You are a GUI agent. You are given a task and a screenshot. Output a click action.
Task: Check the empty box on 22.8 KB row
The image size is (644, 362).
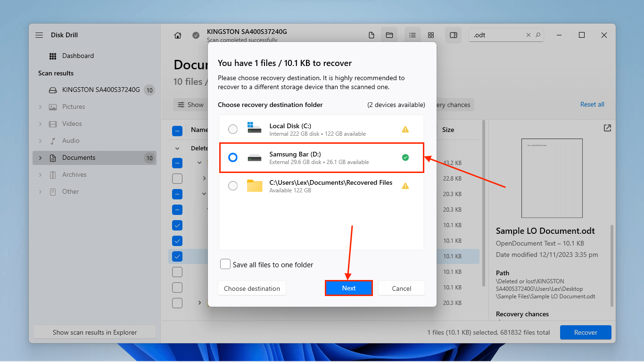177,179
